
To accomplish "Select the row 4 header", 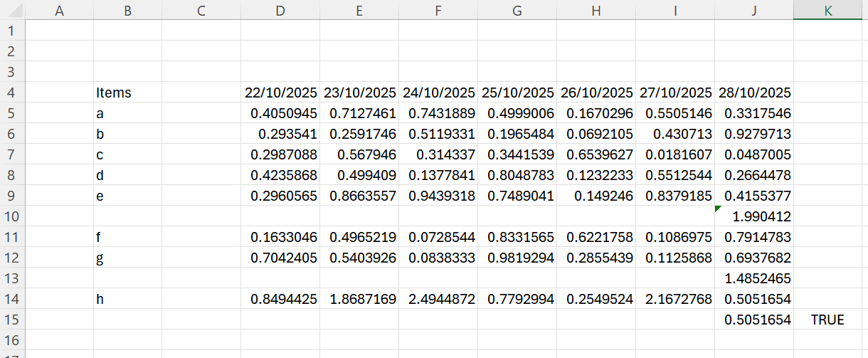I will tap(12, 93).
